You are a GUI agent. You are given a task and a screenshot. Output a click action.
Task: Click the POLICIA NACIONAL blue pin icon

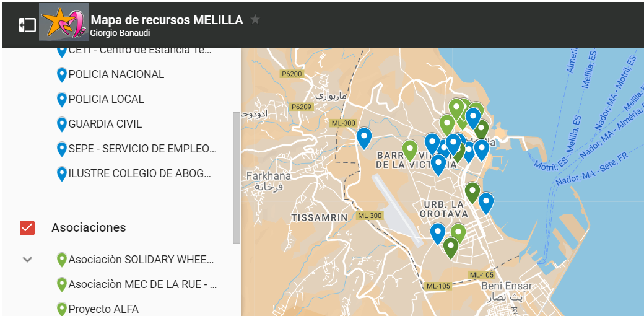(61, 75)
